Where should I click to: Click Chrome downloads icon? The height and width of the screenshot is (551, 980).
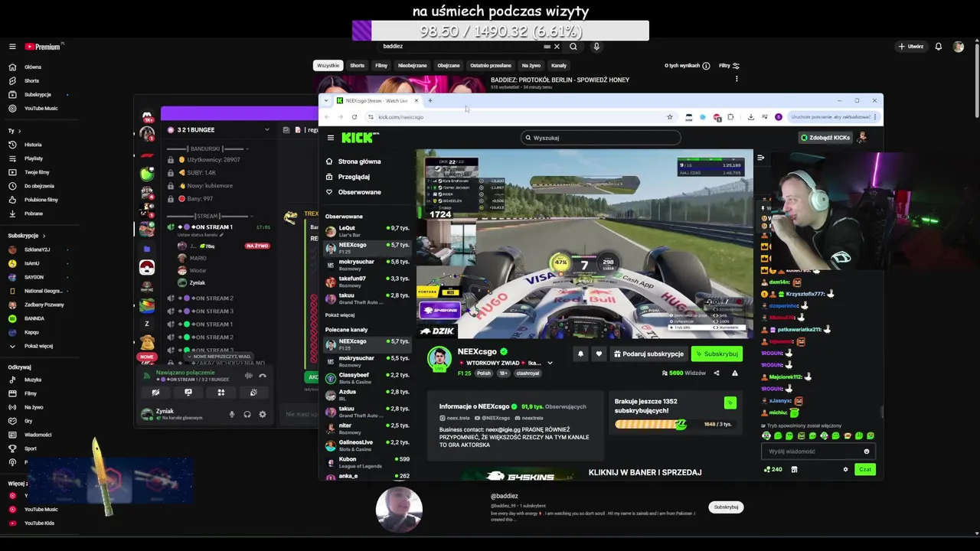750,117
